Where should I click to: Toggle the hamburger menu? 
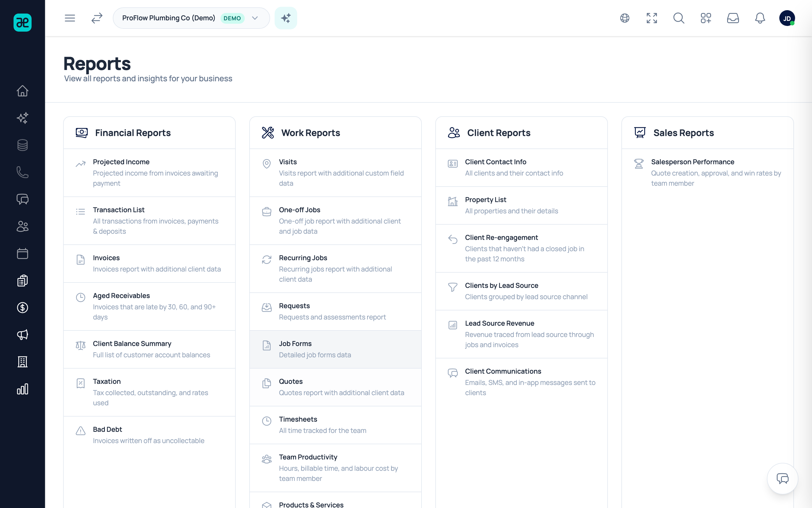click(70, 18)
